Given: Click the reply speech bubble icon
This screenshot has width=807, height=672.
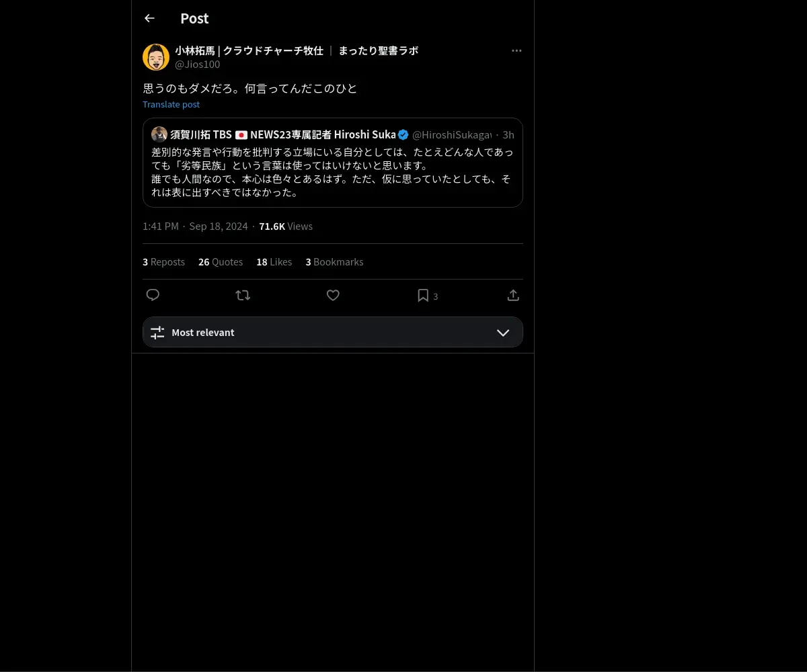Looking at the screenshot, I should pos(153,295).
